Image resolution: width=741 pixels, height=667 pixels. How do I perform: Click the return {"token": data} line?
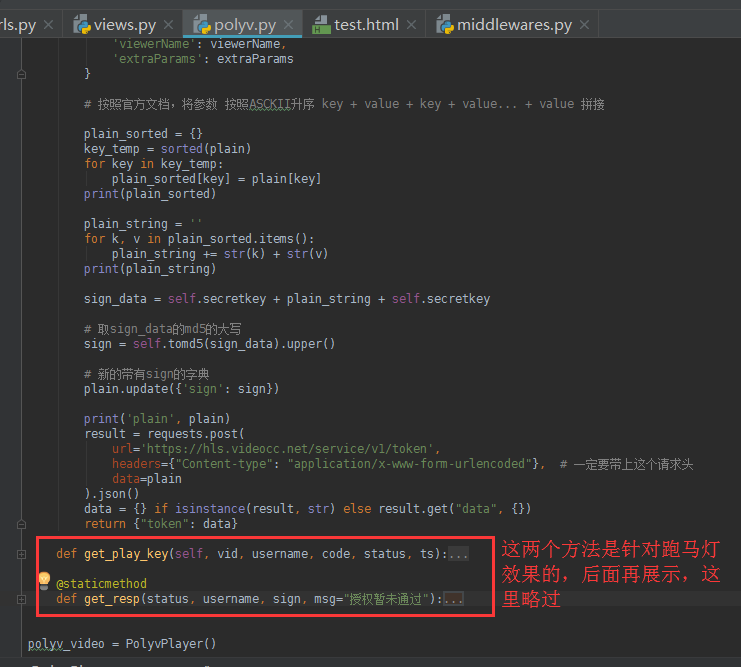pos(161,524)
